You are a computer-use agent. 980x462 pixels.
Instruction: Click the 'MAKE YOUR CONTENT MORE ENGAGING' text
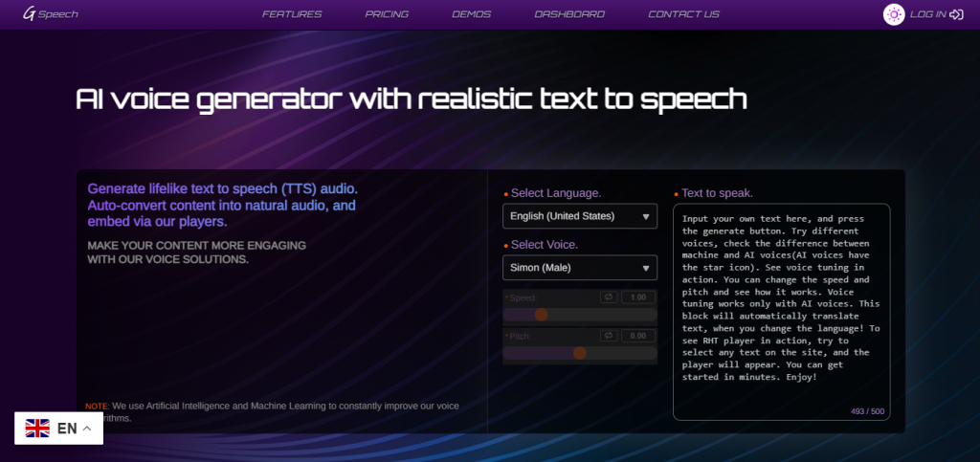[x=197, y=253]
